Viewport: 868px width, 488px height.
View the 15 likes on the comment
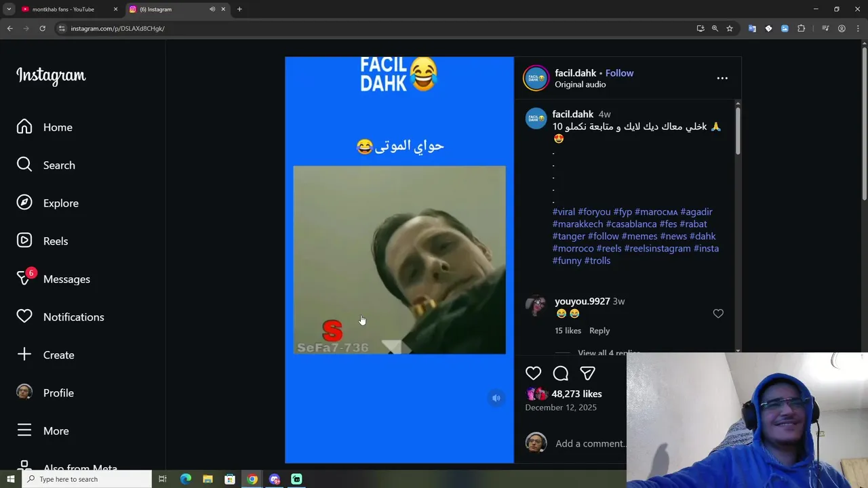coord(568,331)
